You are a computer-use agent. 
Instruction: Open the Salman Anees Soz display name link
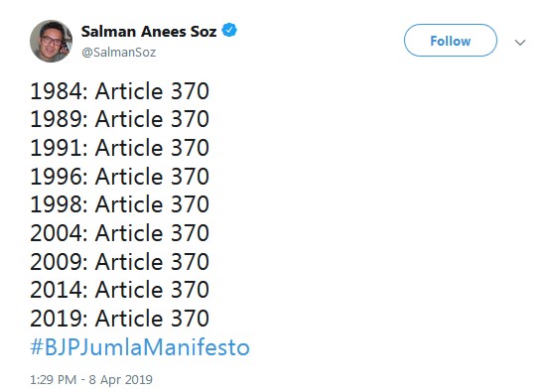click(149, 32)
